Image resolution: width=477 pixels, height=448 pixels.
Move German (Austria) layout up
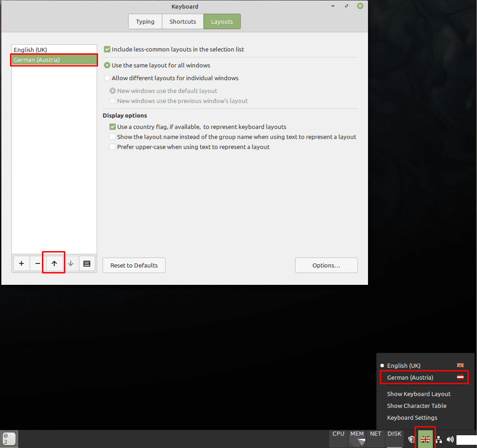coord(54,263)
